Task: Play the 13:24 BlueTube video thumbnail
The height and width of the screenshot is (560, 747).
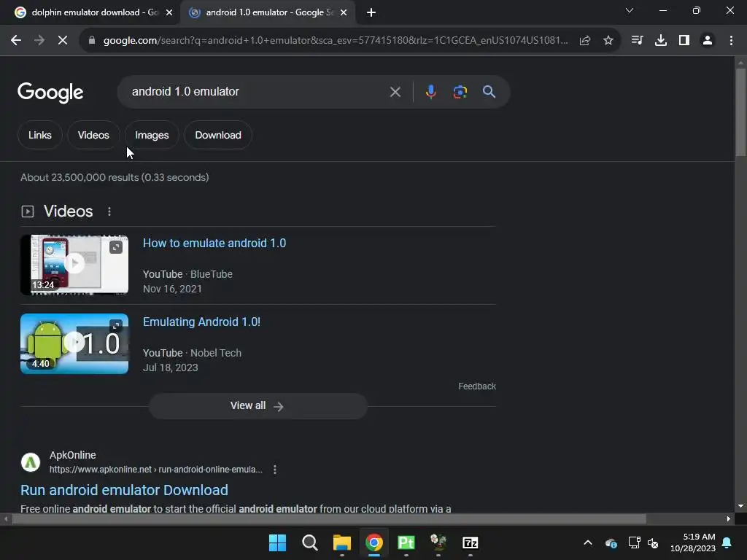Action: pos(74,265)
